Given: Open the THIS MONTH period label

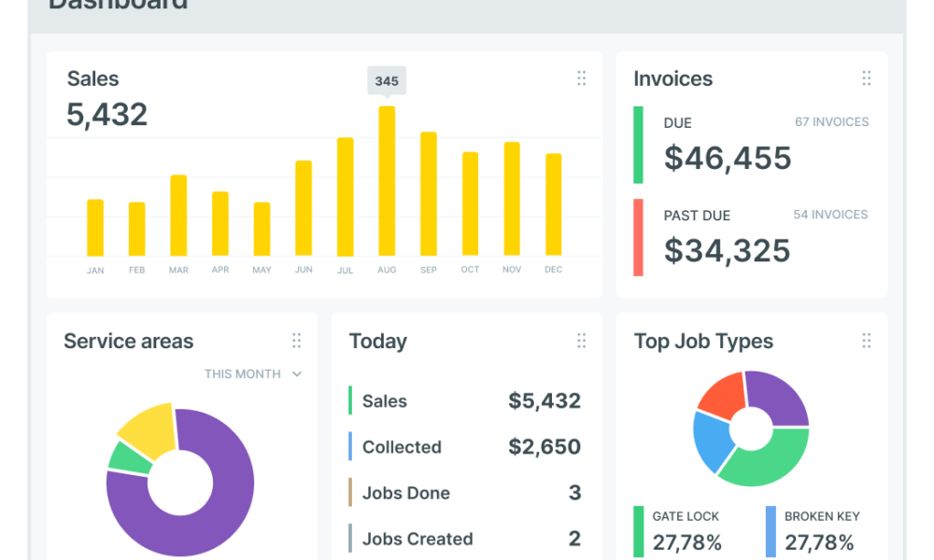Looking at the screenshot, I should 243,373.
